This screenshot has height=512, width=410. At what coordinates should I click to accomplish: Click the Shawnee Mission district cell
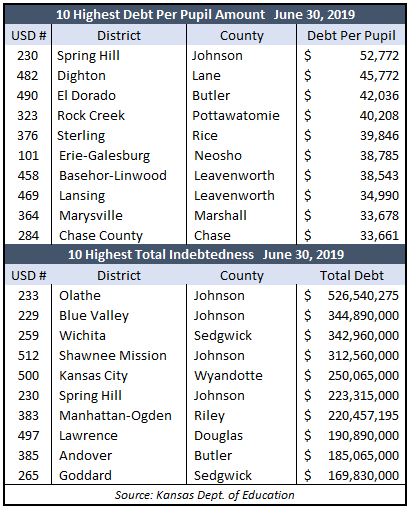[113, 356]
